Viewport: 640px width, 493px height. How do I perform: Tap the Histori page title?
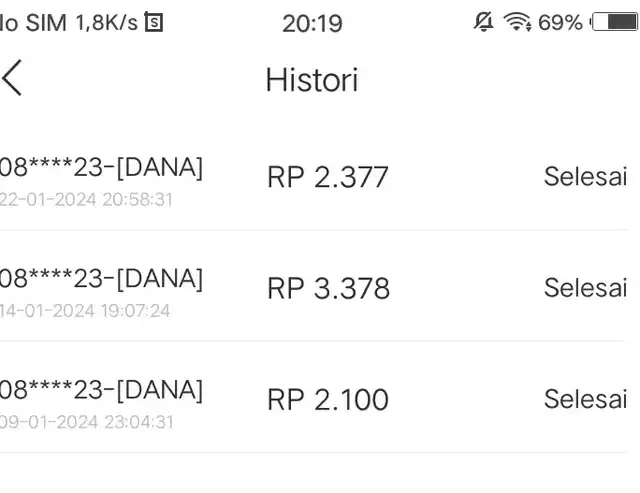pos(312,80)
